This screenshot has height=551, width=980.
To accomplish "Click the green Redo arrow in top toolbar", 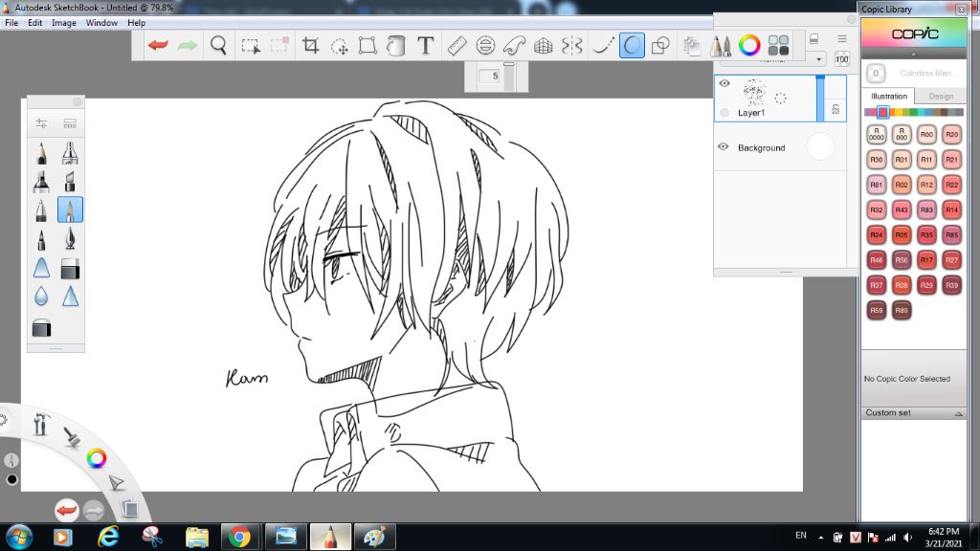I will click(x=188, y=45).
